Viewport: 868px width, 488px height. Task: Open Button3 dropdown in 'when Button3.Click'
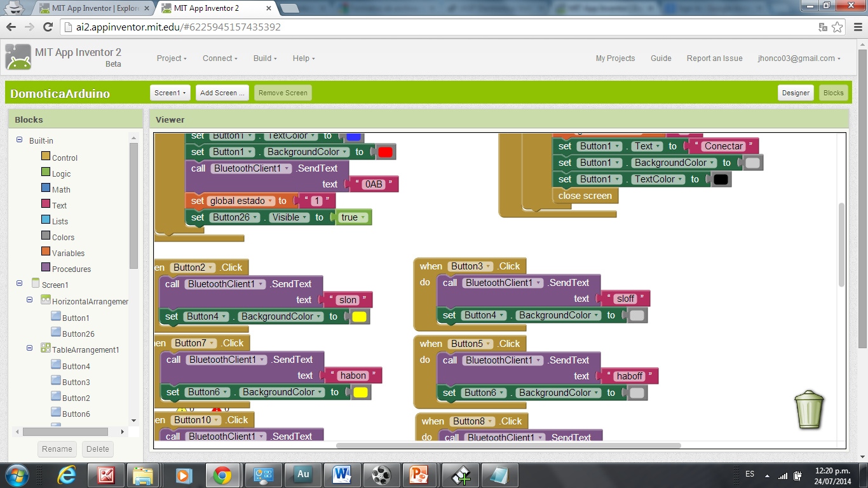click(x=471, y=266)
